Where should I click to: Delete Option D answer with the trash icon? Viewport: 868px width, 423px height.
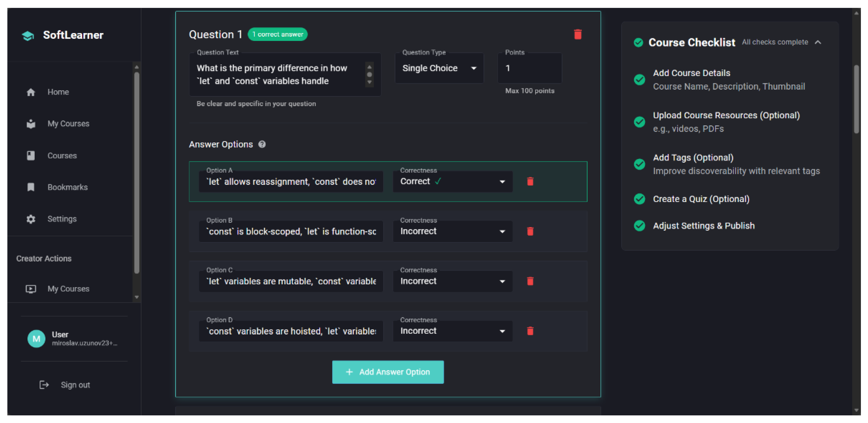[530, 331]
